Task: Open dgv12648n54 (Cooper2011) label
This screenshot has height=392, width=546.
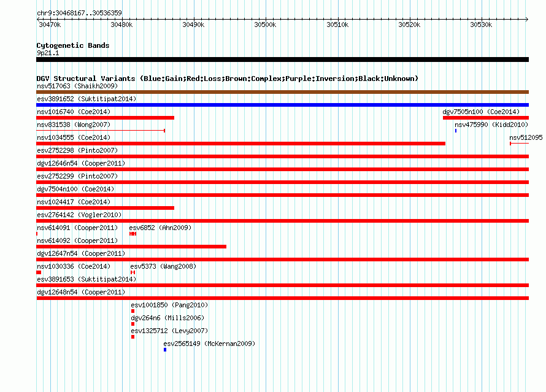Action: pyautogui.click(x=81, y=292)
